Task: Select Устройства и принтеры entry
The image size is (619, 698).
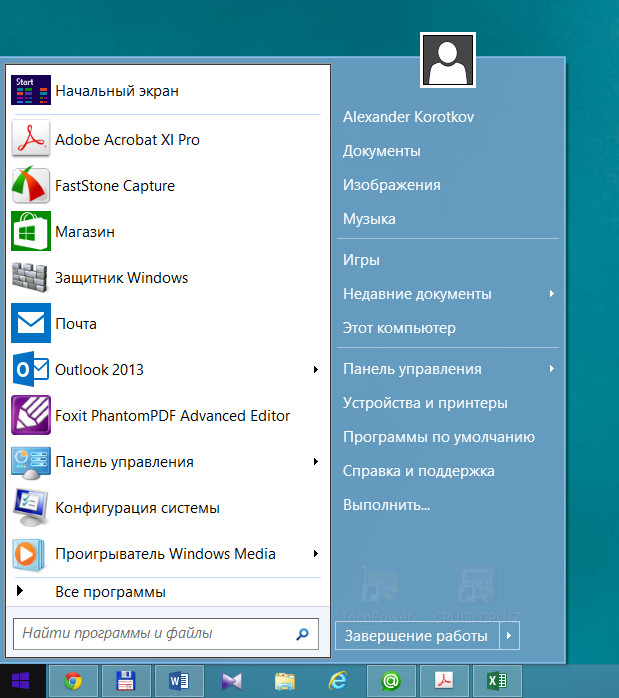Action: [x=425, y=403]
